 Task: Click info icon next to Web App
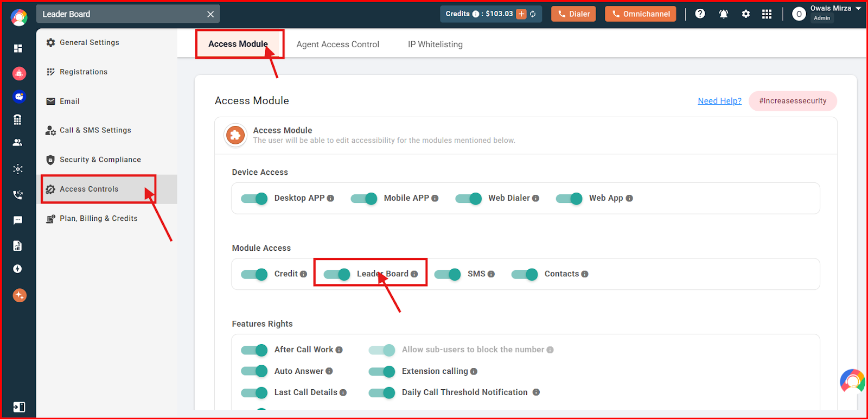coord(629,198)
